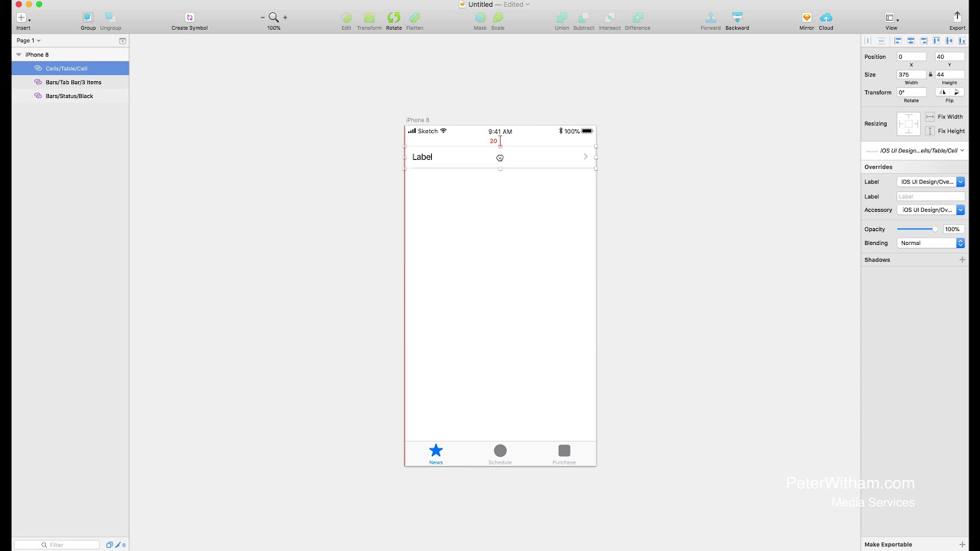
Task: Zoom out with the minus button
Action: [263, 17]
